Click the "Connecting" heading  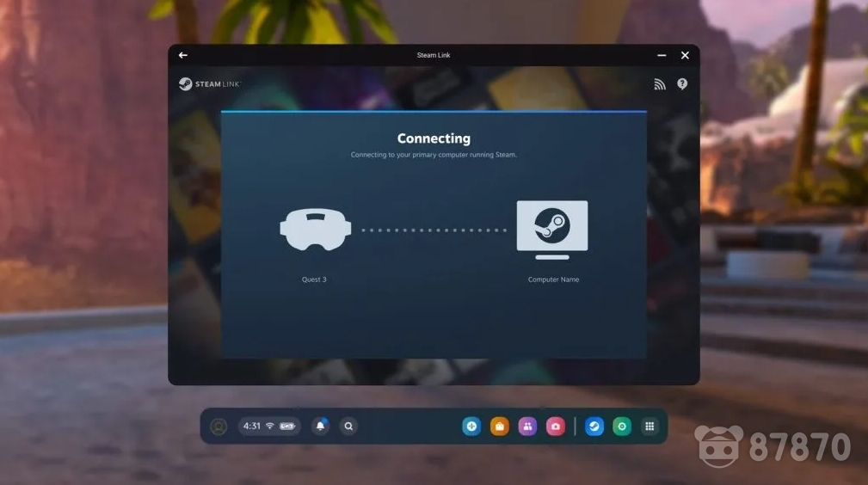(434, 138)
